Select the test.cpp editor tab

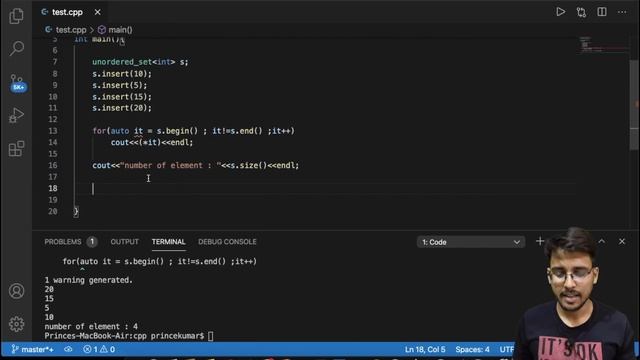pyautogui.click(x=67, y=12)
